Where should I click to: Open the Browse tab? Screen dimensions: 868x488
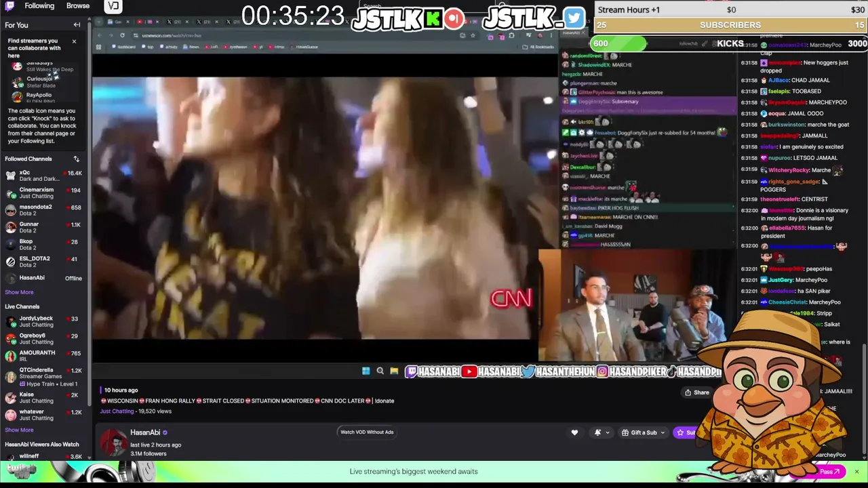pos(78,6)
